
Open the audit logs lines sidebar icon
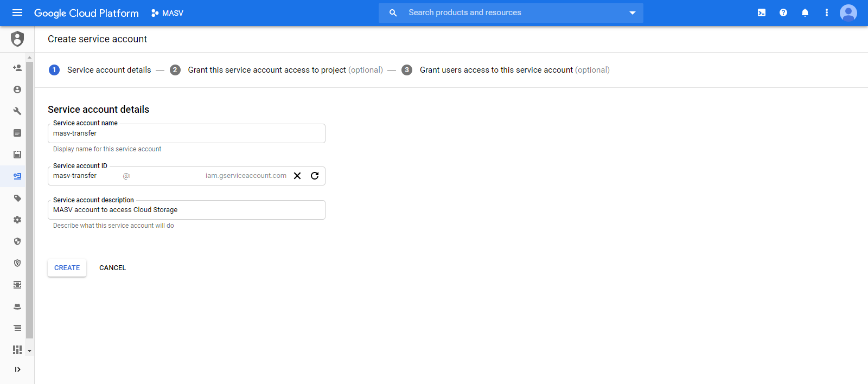17,328
